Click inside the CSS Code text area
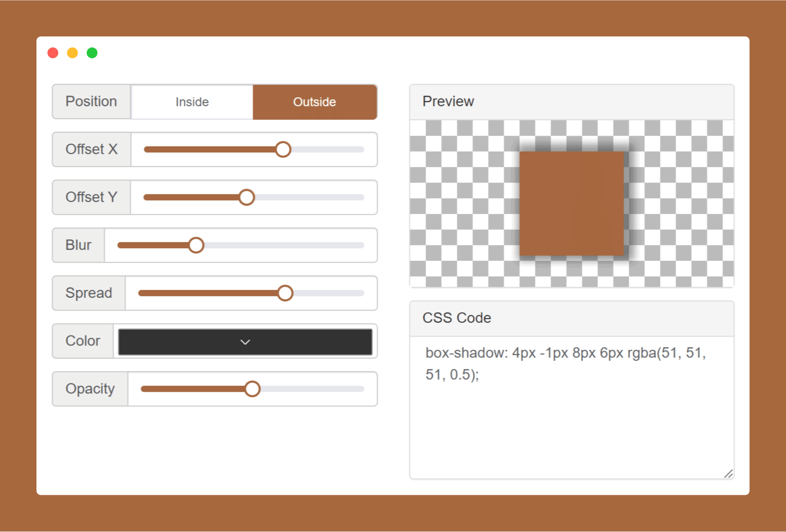The width and height of the screenshot is (786, 532). [x=572, y=407]
